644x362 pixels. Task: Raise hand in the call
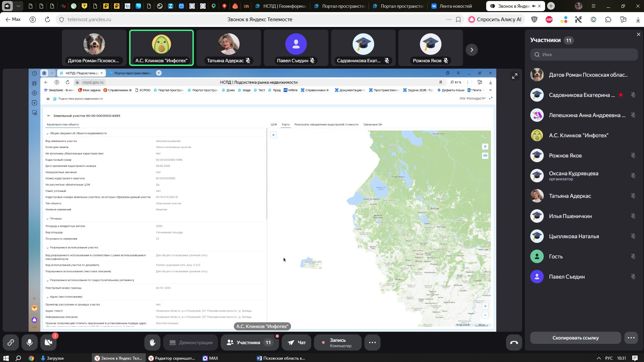pyautogui.click(x=152, y=342)
